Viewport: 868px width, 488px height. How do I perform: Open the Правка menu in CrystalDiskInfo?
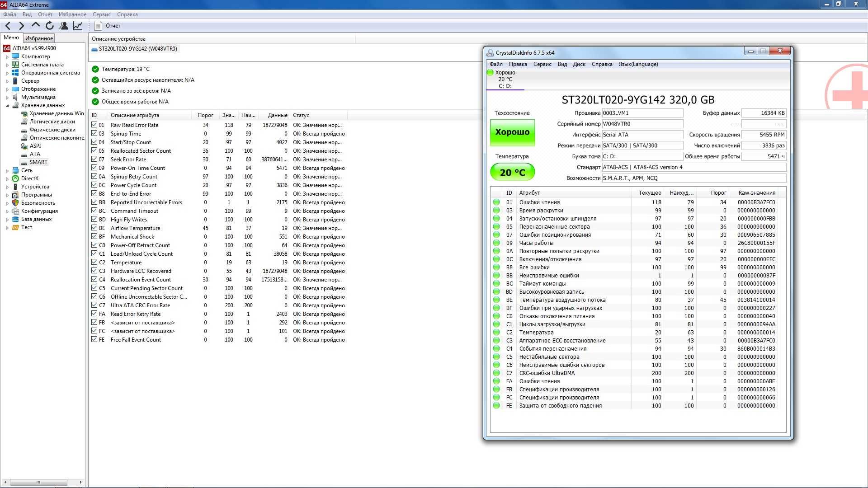[518, 64]
